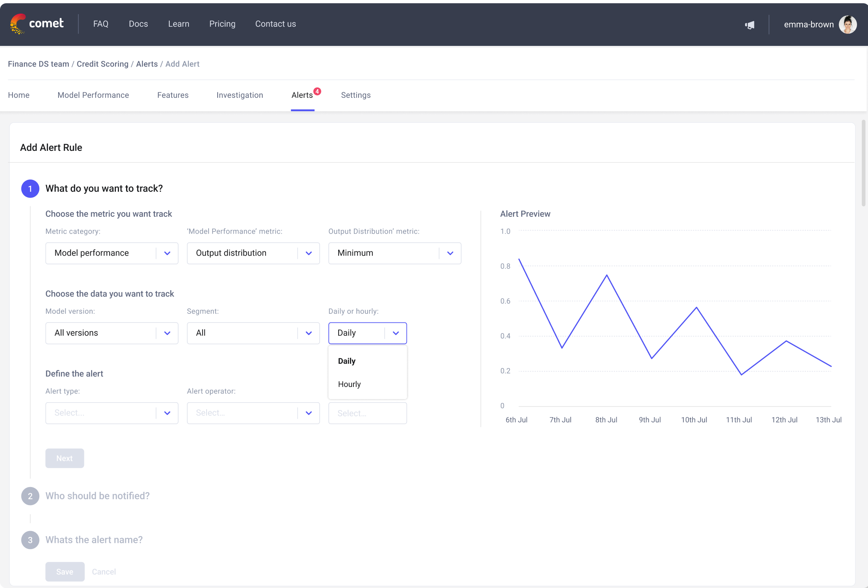Click the Comet logo
The width and height of the screenshot is (868, 588).
pos(37,24)
